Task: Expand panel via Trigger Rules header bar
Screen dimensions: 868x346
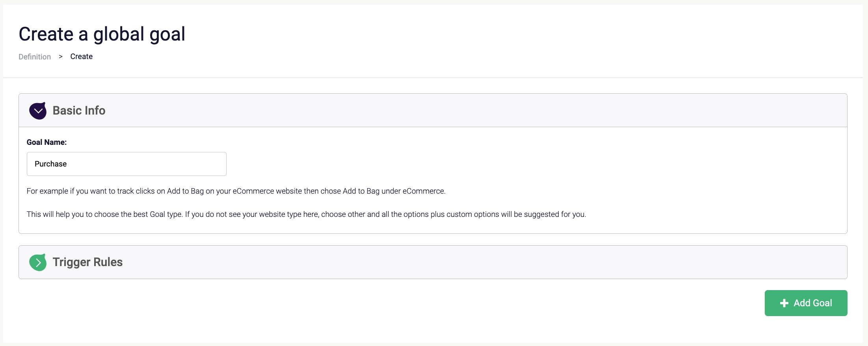Action: click(473, 262)
